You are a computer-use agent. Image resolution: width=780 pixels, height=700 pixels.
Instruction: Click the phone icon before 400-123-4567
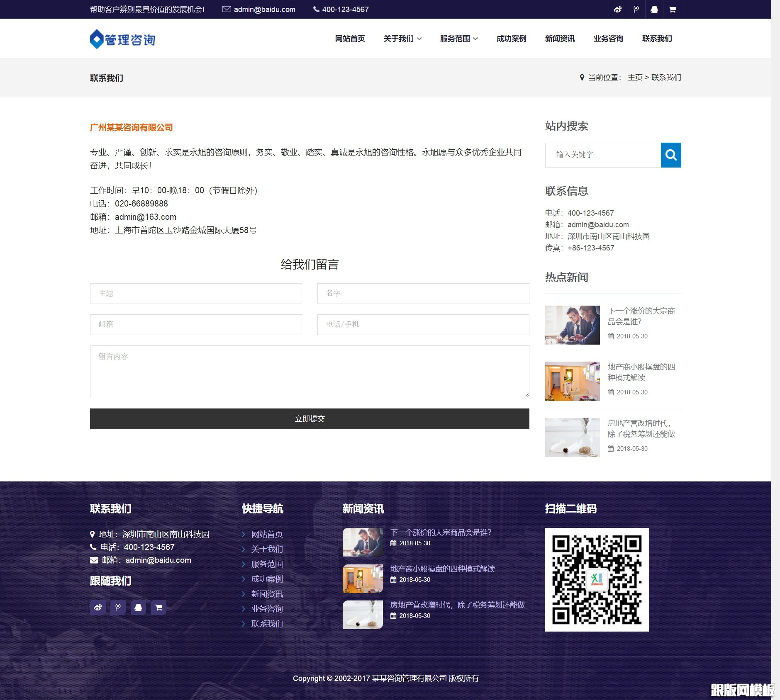316,9
